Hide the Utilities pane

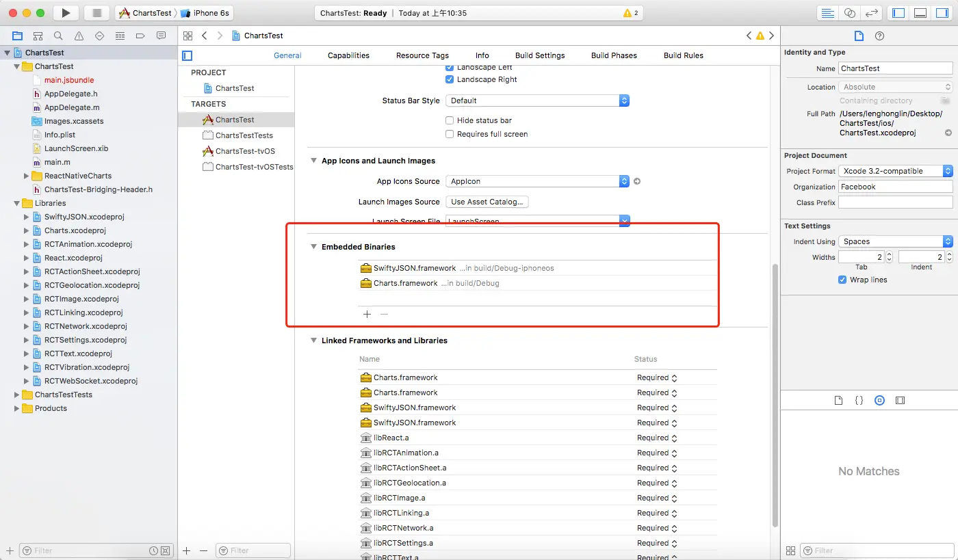[x=942, y=13]
